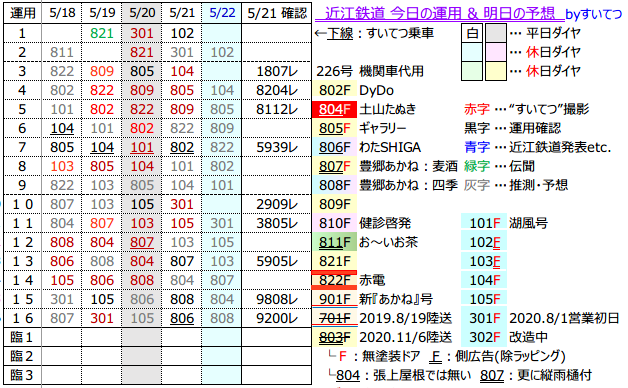Select the gray 平日ダイヤ legend swatch
Image resolution: width=628 pixels, height=388 pixels.
496,33
